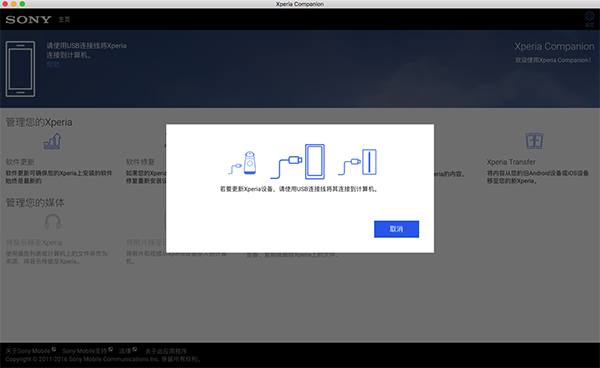
Task: Click the 软件修复 software repair label
Action: coord(140,162)
